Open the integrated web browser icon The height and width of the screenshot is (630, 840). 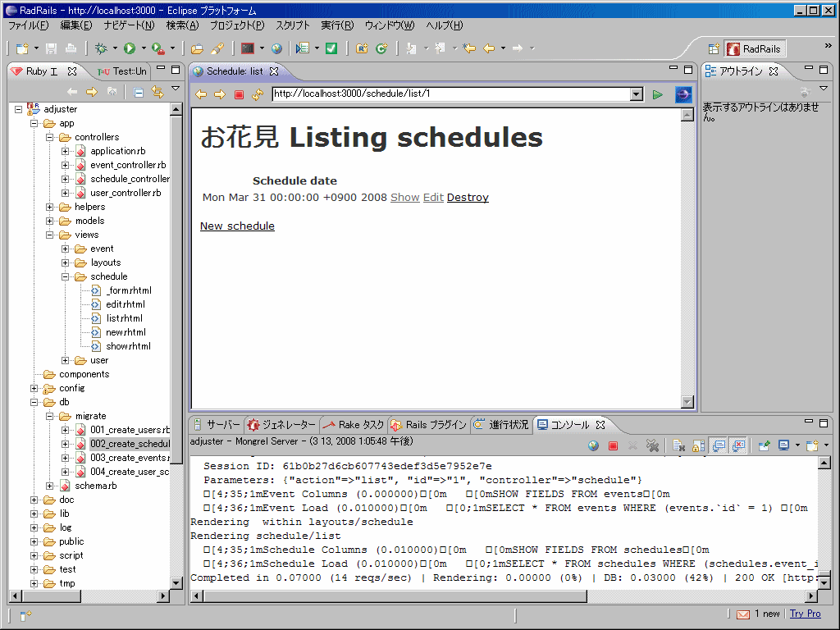(x=277, y=48)
